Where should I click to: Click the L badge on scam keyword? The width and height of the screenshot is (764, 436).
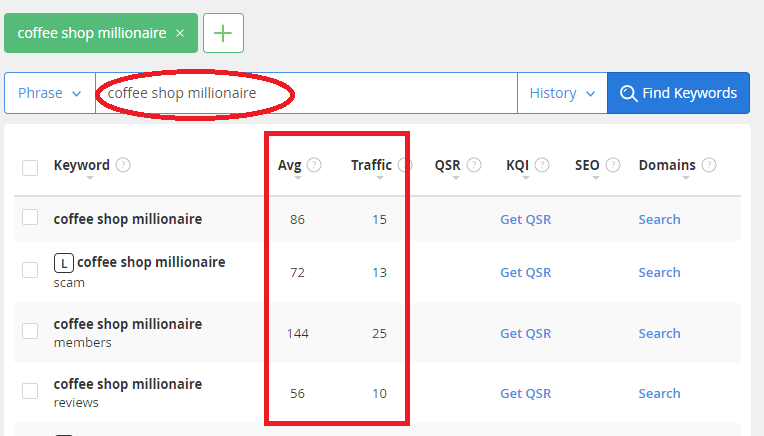pos(64,263)
